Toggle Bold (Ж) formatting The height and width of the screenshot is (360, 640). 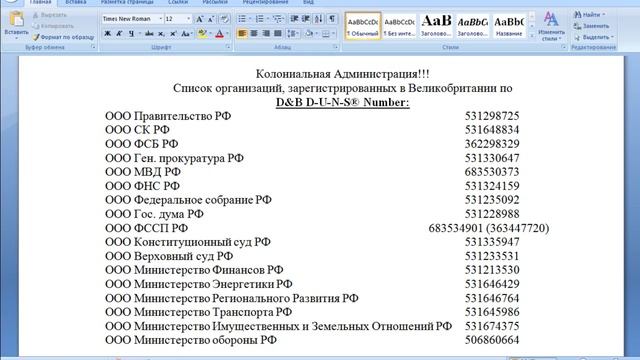click(107, 33)
